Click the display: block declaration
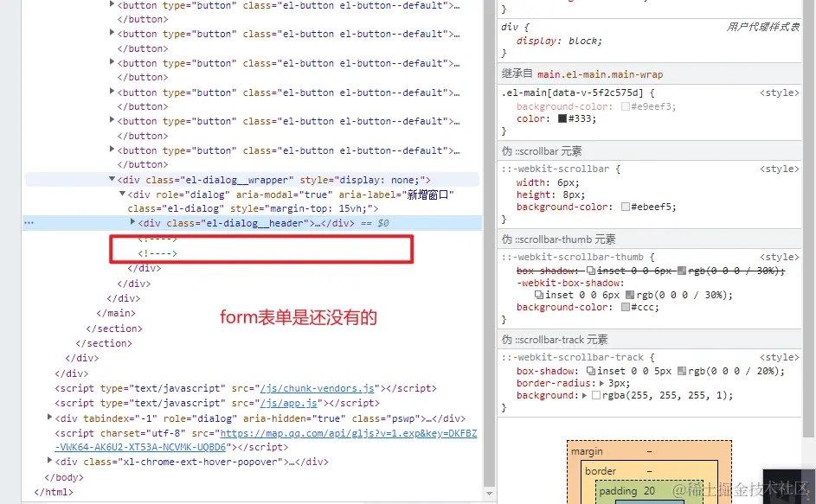 tap(559, 41)
